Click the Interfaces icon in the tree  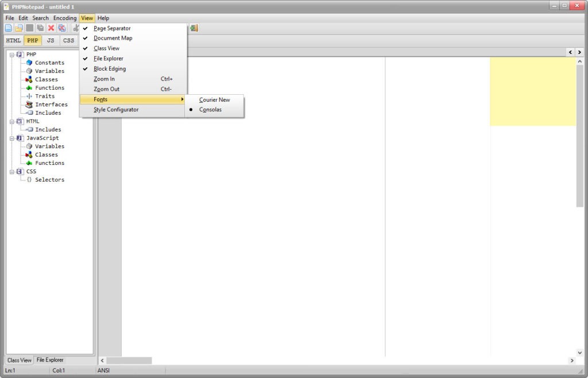[29, 105]
